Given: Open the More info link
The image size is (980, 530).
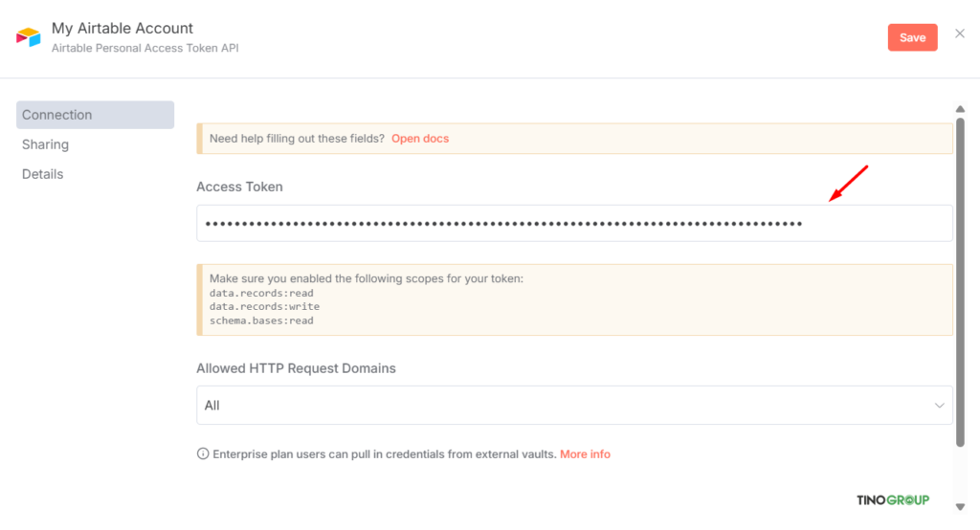Looking at the screenshot, I should 585,454.
